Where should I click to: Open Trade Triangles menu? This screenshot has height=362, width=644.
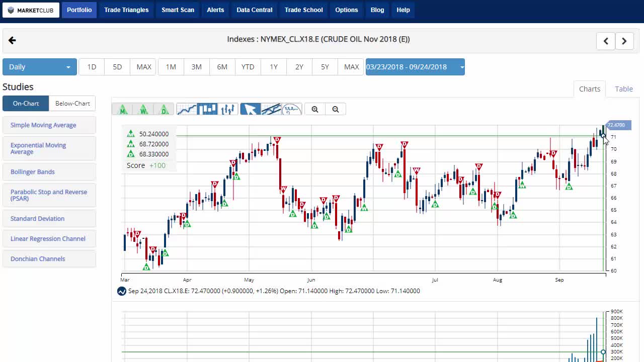[x=126, y=10]
